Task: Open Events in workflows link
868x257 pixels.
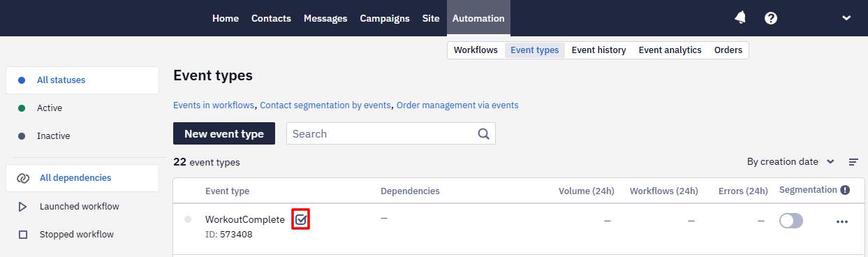Action: coord(214,105)
